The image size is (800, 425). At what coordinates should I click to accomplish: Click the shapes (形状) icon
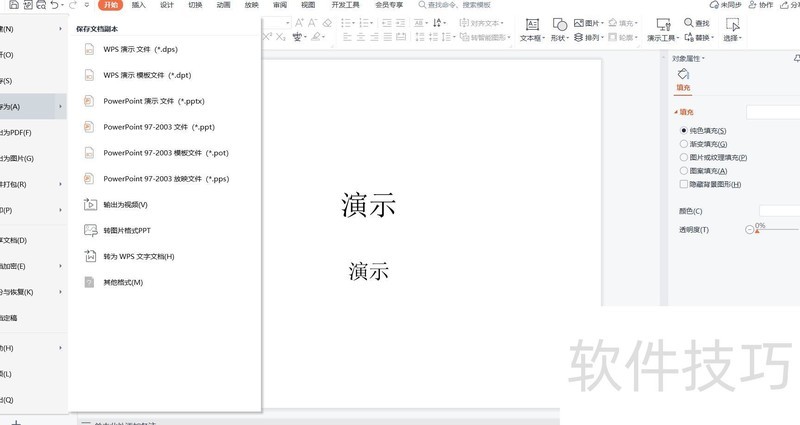point(560,24)
